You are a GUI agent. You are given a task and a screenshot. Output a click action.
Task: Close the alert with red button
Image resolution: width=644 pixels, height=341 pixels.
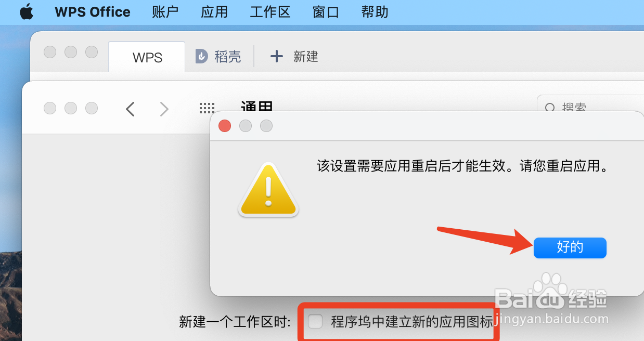pos(225,126)
